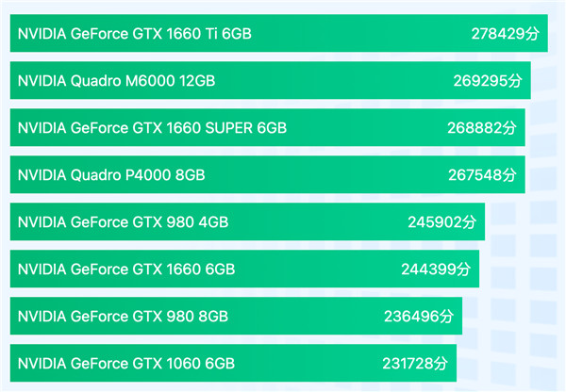Click the NVIDIA GeForce GTX 1060 6GB label

pos(125,363)
